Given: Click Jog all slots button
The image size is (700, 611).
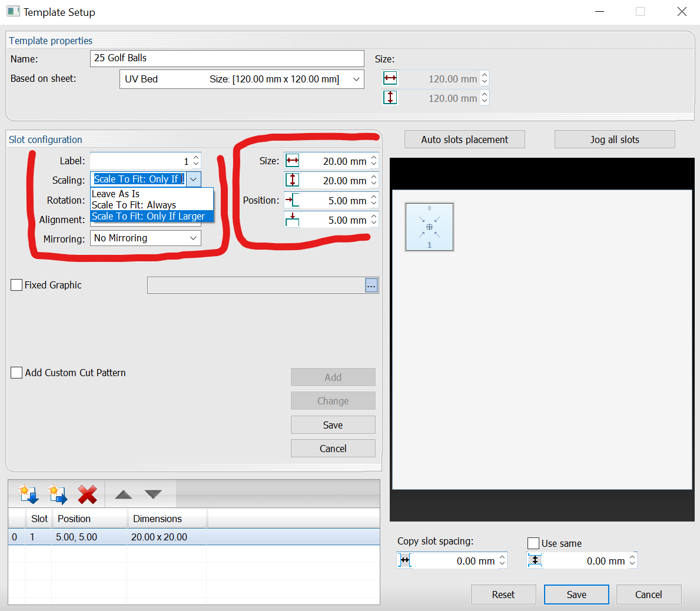Looking at the screenshot, I should click(615, 140).
